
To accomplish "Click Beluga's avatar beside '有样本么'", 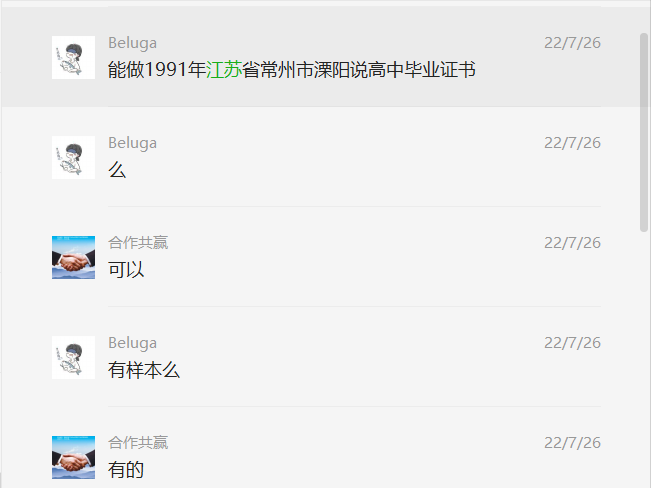I will [x=73, y=358].
